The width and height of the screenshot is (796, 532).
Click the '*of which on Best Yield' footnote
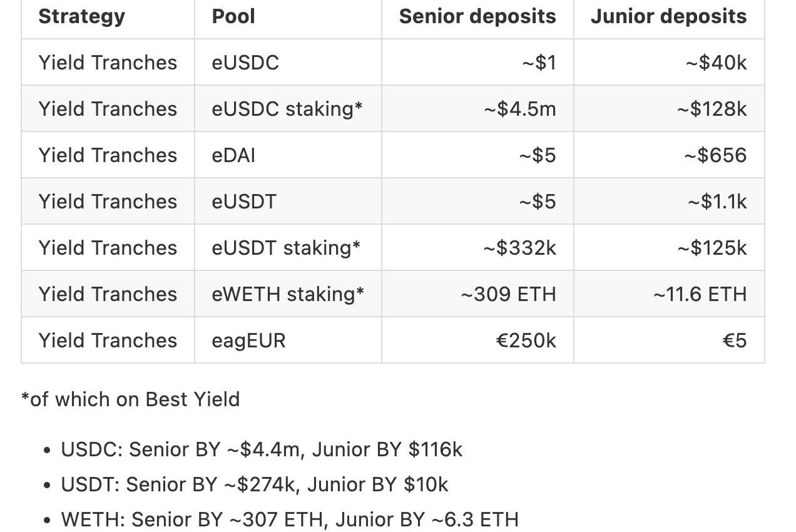coord(130,399)
